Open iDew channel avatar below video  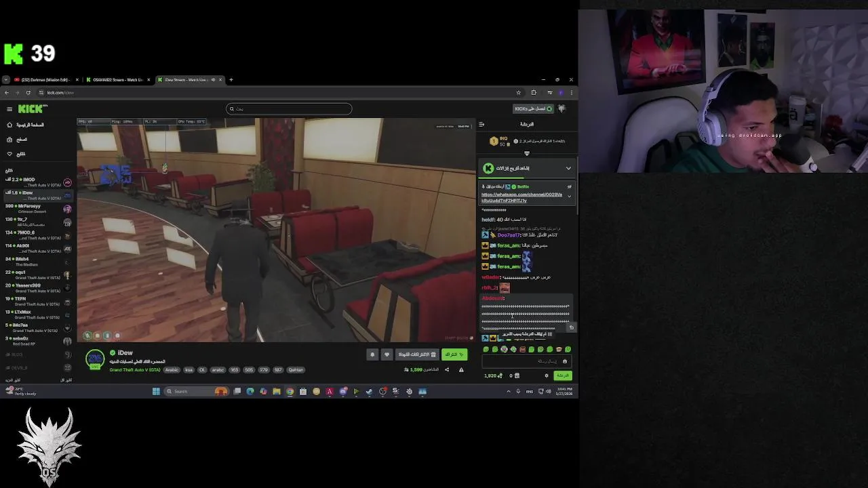95,359
